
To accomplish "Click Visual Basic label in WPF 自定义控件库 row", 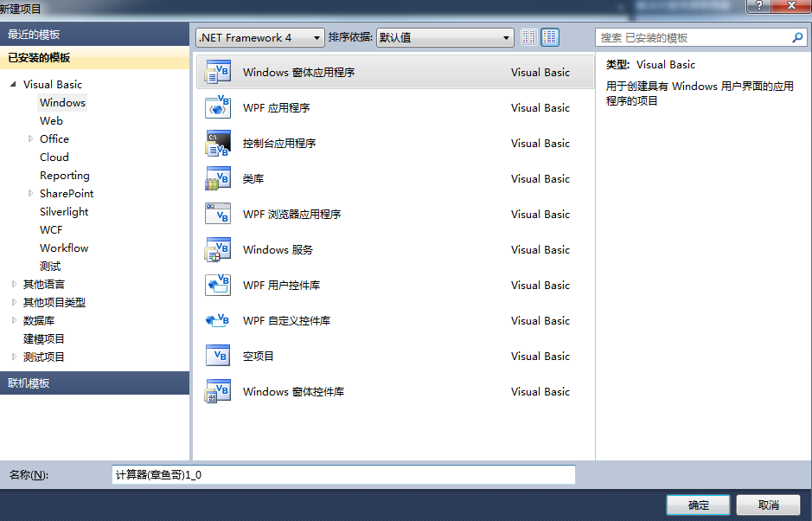I will tap(540, 321).
